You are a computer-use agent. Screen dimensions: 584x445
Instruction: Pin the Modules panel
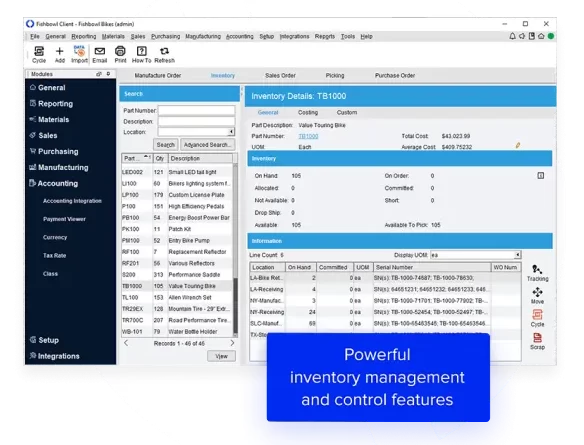click(x=108, y=74)
